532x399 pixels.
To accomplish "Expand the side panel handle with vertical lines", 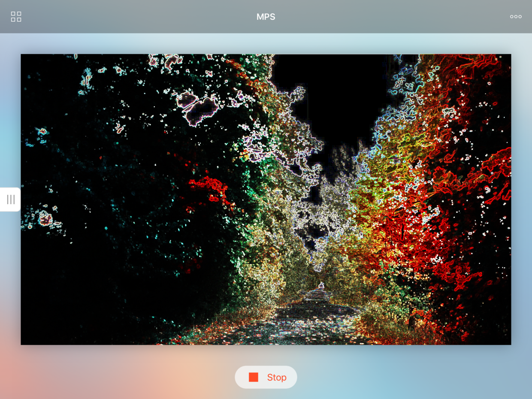I will click(x=10, y=199).
